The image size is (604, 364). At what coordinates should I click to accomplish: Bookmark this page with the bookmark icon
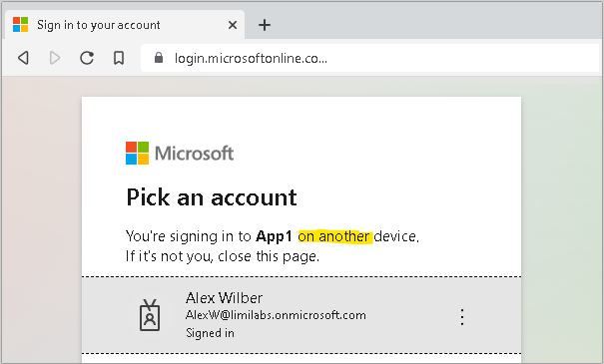[119, 58]
